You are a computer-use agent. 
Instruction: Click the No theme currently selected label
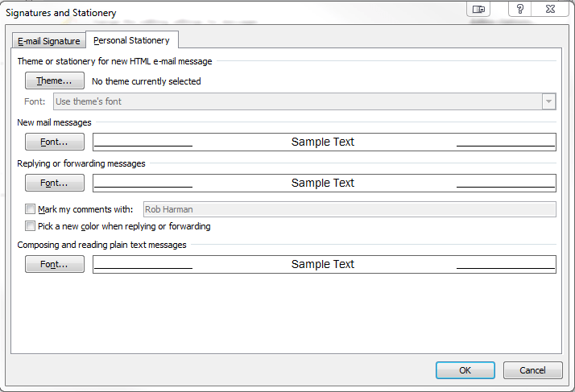click(x=147, y=81)
